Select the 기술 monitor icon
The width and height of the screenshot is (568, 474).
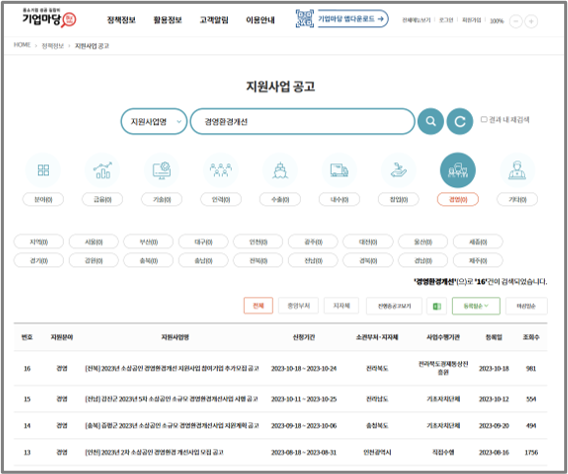[162, 170]
